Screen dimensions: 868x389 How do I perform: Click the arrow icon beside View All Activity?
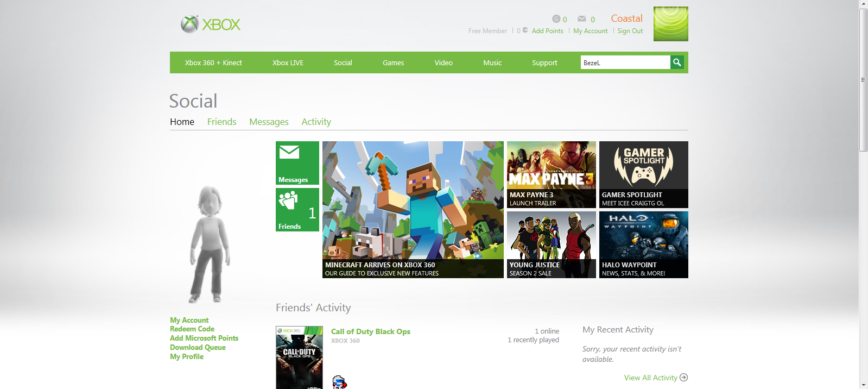click(684, 378)
